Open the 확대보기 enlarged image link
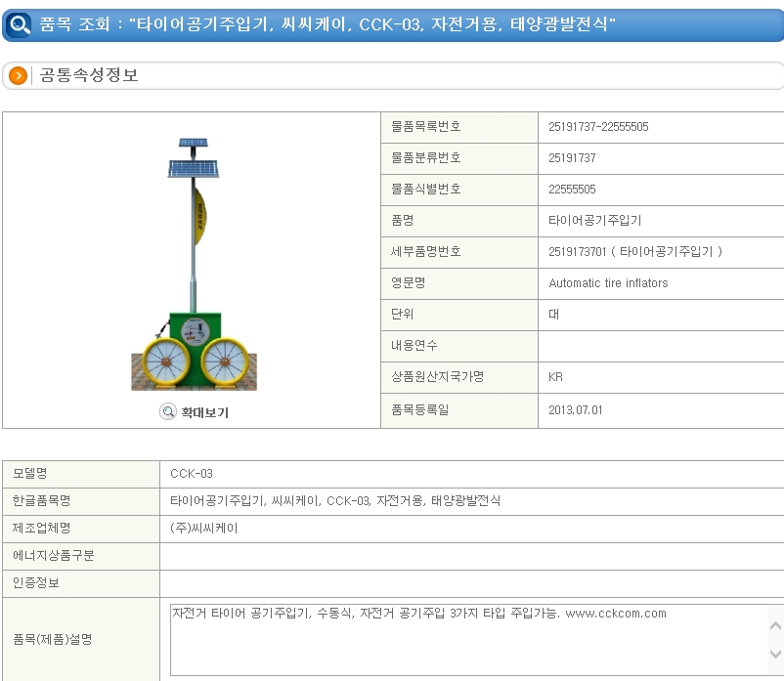 tap(203, 412)
